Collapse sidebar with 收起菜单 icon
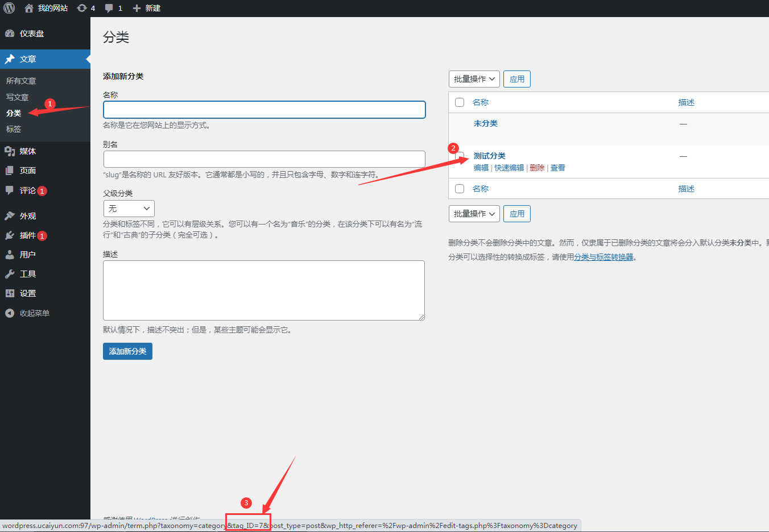 10,313
